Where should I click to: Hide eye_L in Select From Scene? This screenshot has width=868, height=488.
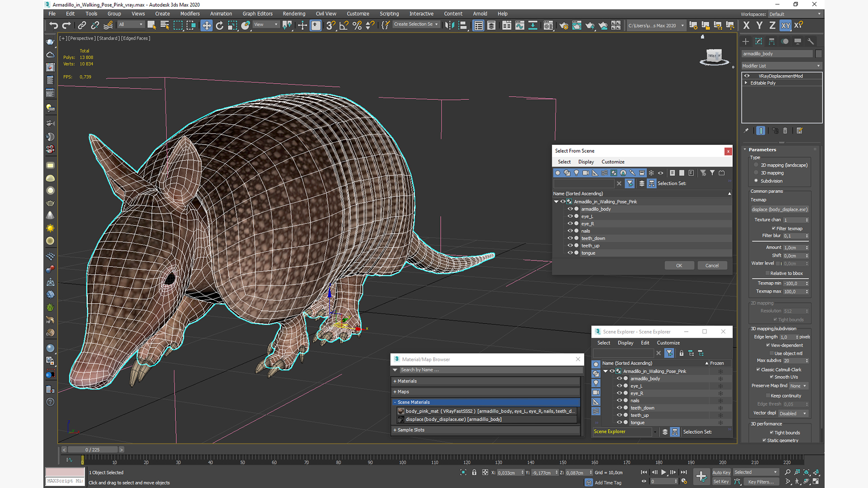pyautogui.click(x=570, y=216)
